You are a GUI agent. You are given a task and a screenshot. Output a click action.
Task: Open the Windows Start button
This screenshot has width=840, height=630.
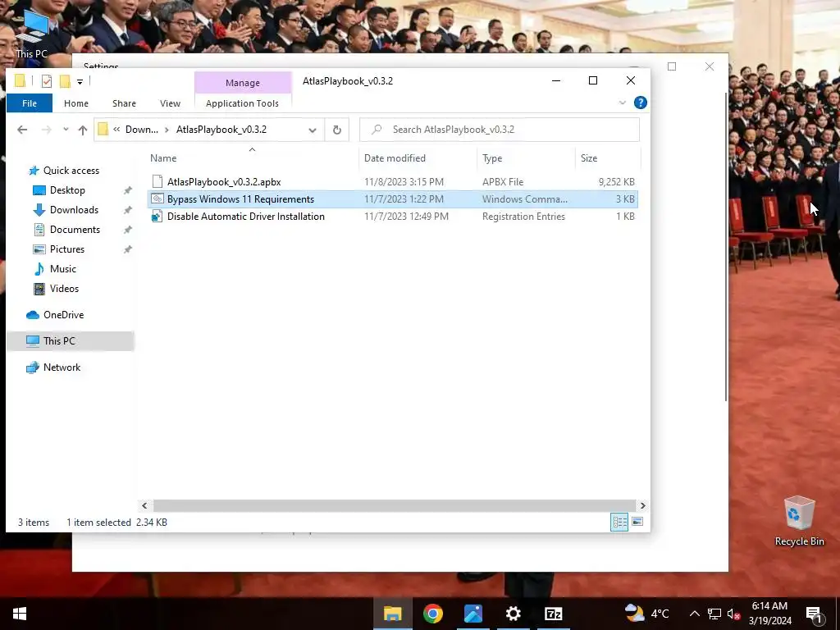point(20,614)
